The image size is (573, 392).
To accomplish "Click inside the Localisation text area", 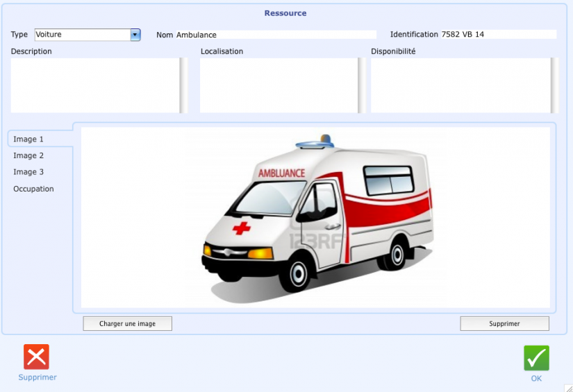I will [x=279, y=85].
